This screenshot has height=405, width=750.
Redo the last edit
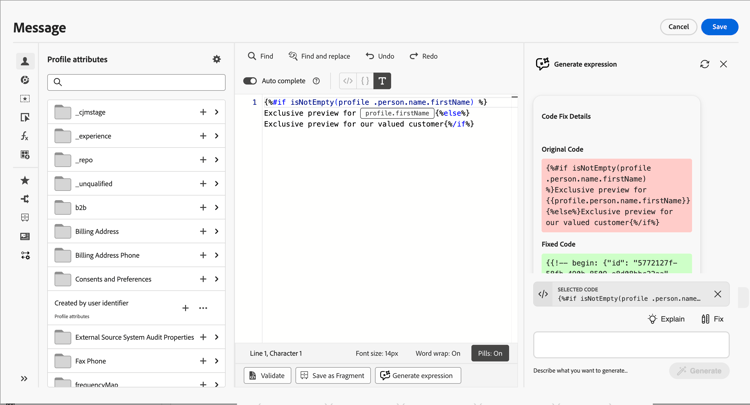coord(423,56)
